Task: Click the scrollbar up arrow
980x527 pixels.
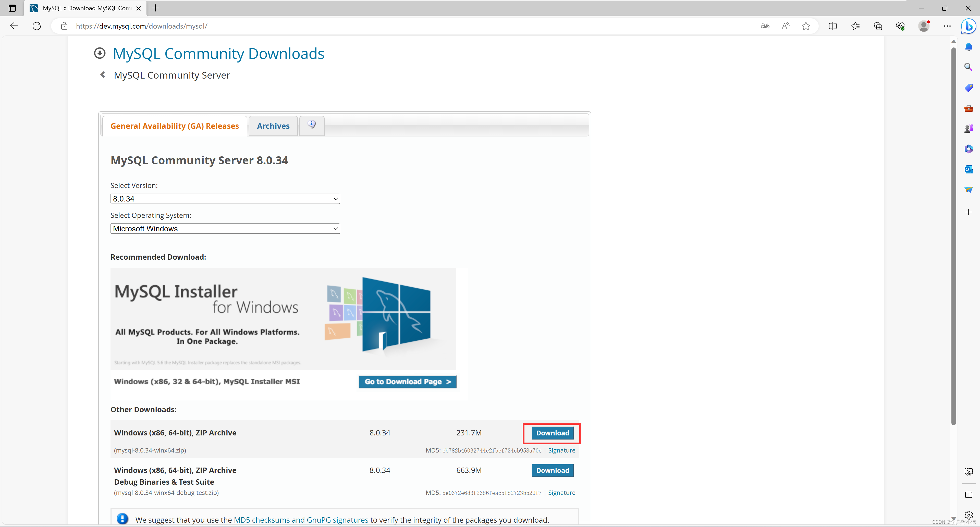Action: (953, 41)
